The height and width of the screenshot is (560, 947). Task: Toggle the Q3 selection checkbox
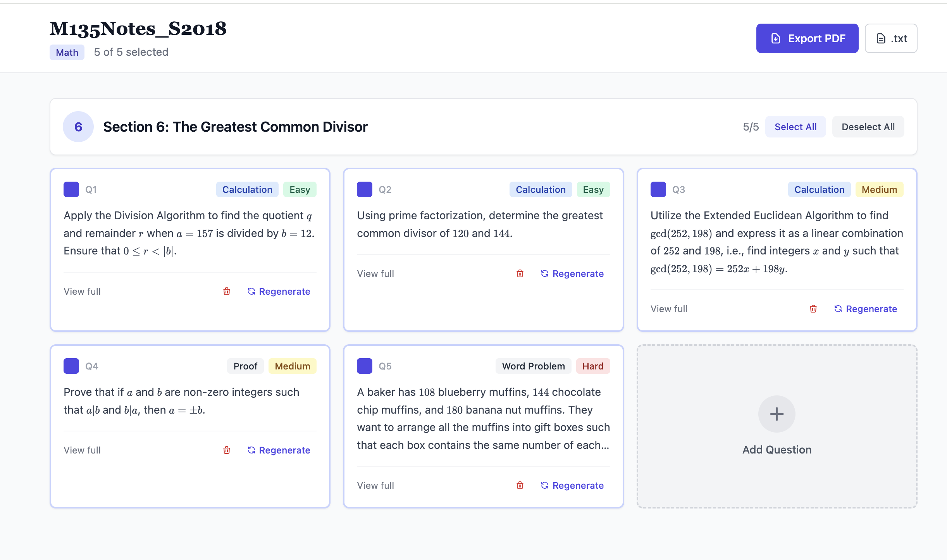(x=658, y=189)
